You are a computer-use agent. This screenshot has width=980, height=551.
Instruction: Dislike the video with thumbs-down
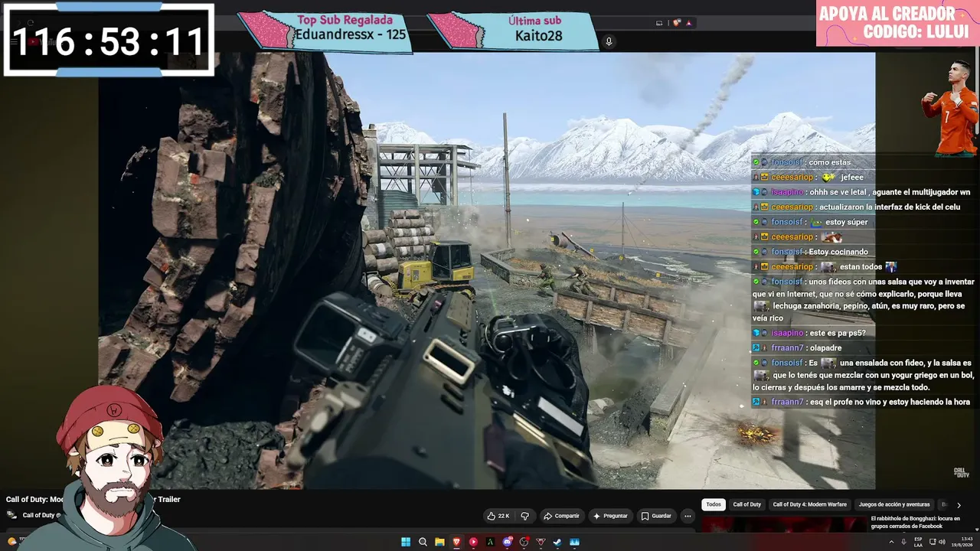pyautogui.click(x=525, y=516)
